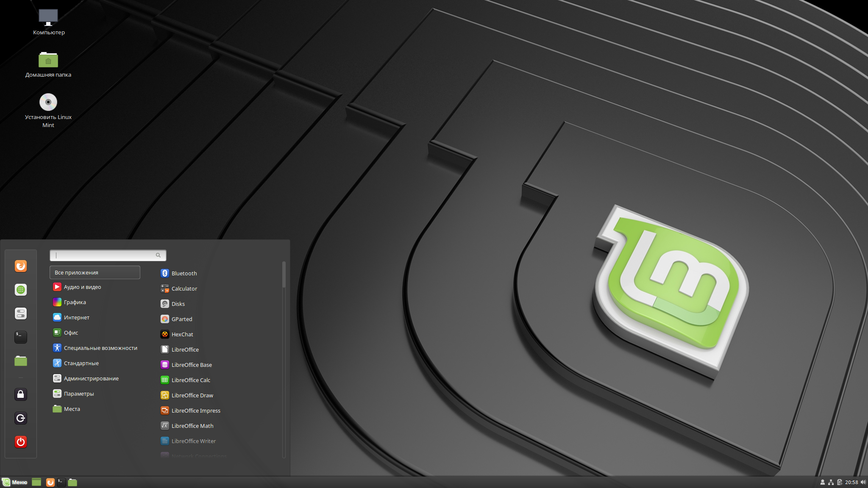Open the Администрирование category

click(x=91, y=378)
